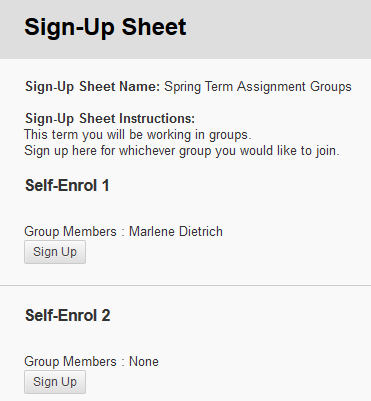Viewport: 371px width, 401px height.
Task: Click the 'Sign-Up Sheet Name:' bold label
Action: pyautogui.click(x=93, y=87)
